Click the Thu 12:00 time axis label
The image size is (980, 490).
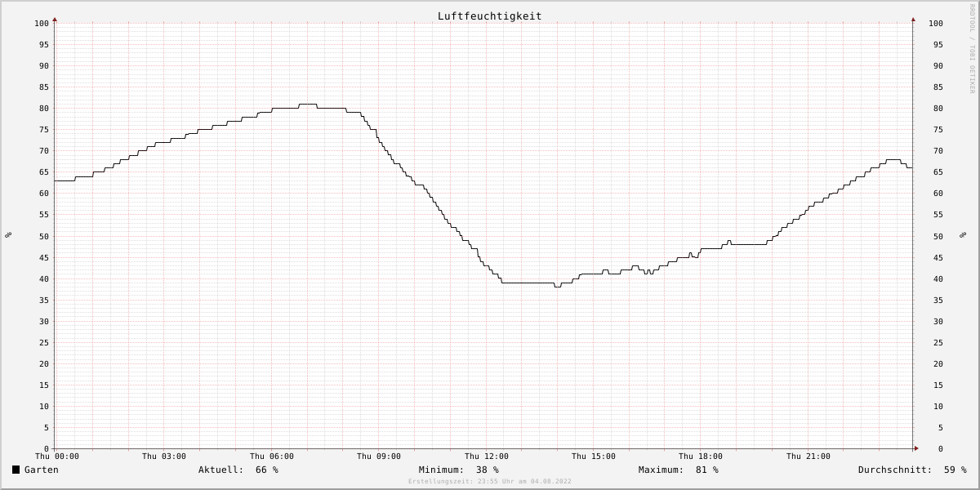tap(487, 457)
